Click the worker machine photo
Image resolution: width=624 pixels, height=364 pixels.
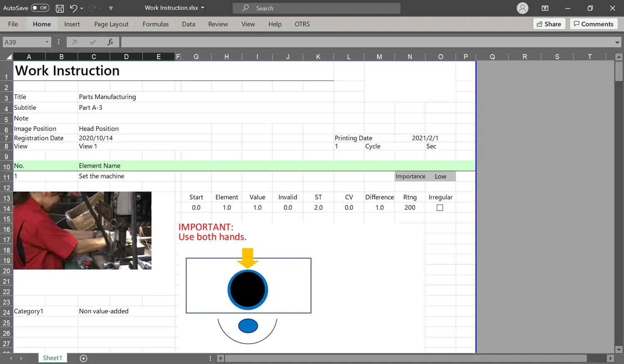click(82, 230)
